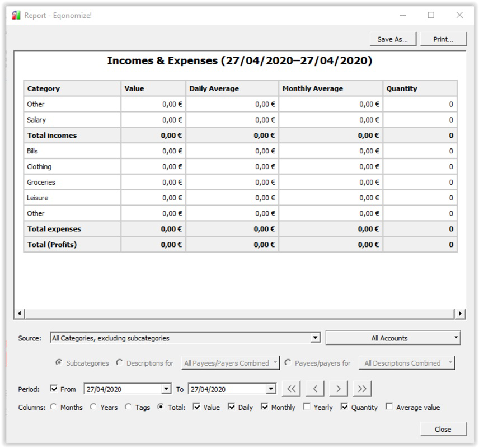Screen dimensions: 479x448
Task: Open the Source categories dropdown
Action: pos(185,338)
